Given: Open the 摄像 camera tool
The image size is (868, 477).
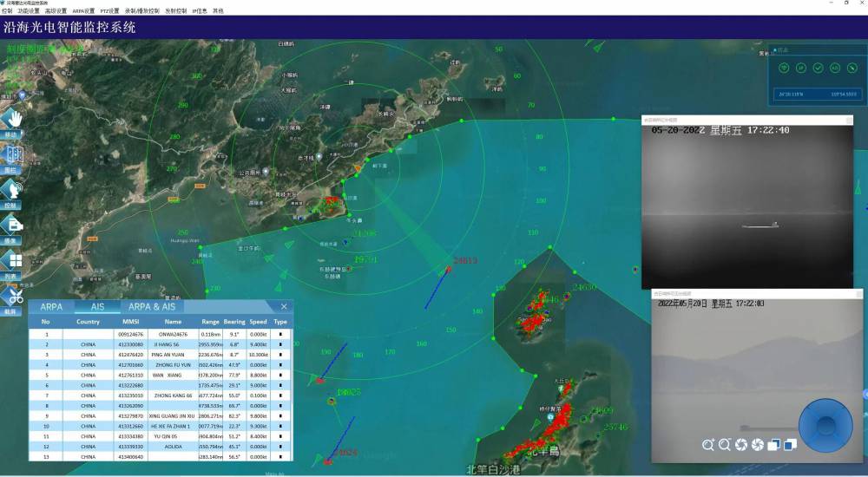Looking at the screenshot, I should [11, 228].
